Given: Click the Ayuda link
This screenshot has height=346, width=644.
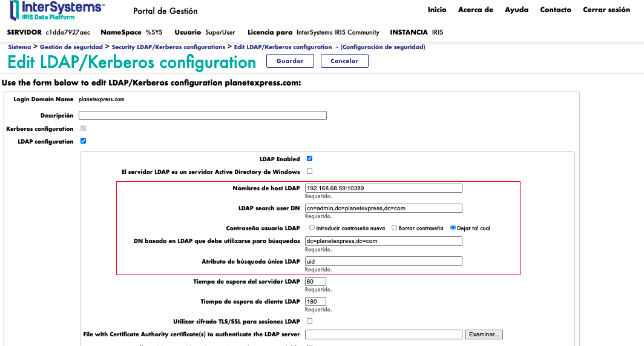Looking at the screenshot, I should coord(516,10).
